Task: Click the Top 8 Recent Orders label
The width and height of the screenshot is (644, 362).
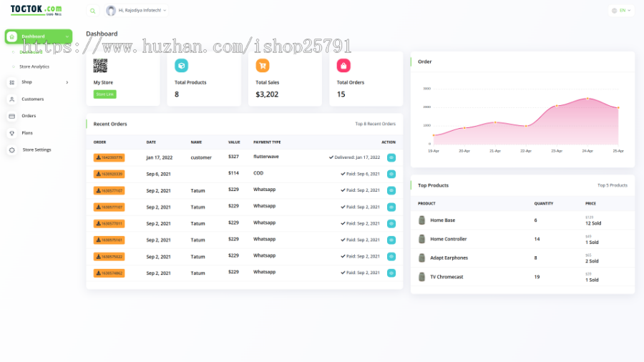Action: 376,124
